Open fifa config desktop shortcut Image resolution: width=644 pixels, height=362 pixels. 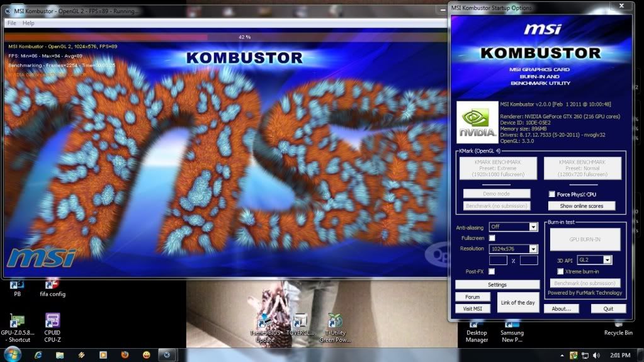click(x=52, y=287)
